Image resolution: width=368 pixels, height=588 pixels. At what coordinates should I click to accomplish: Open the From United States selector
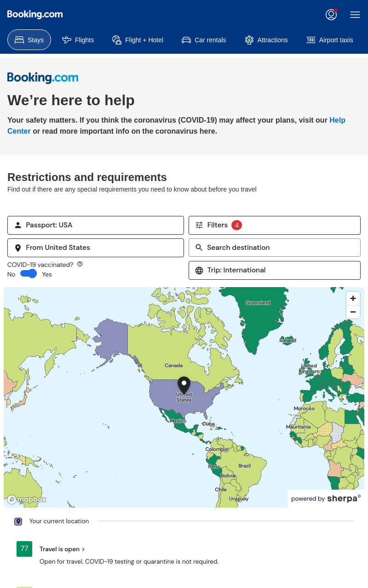[x=96, y=248]
